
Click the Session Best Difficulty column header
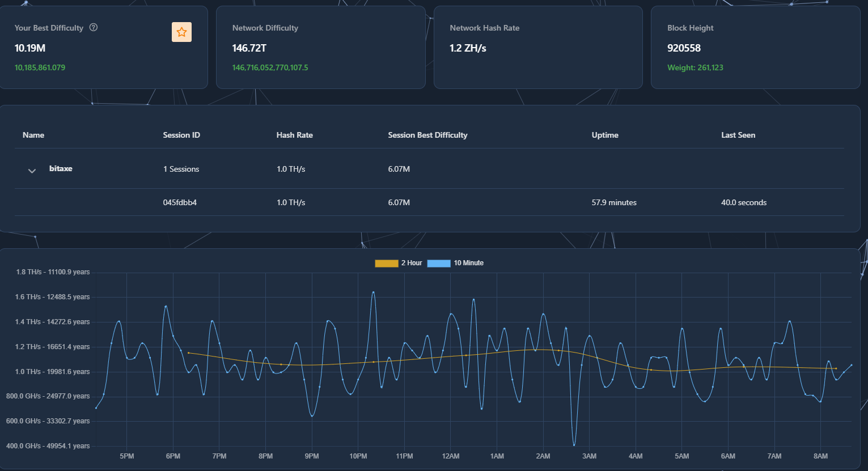tap(427, 135)
